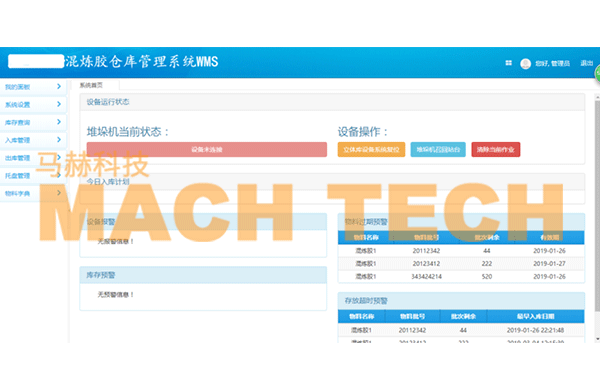This screenshot has height=390, width=600.
Task: Click the 您好, 管理员 user text
Action: click(x=553, y=64)
